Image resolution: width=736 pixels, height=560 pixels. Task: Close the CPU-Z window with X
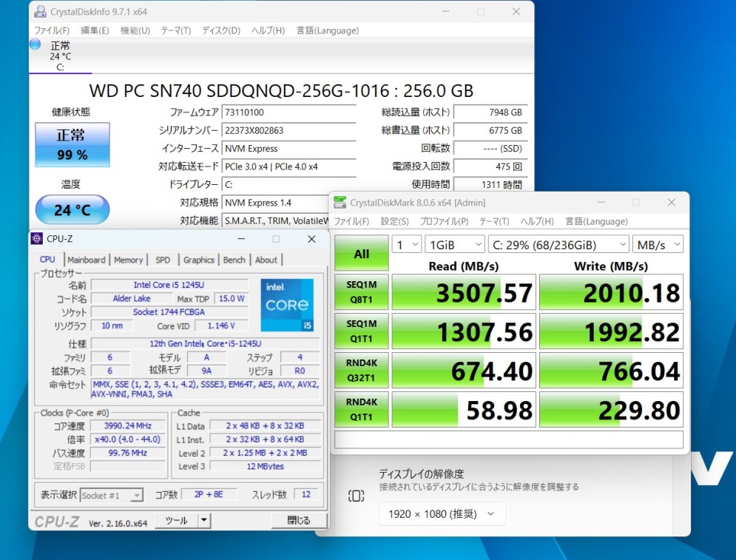point(311,239)
